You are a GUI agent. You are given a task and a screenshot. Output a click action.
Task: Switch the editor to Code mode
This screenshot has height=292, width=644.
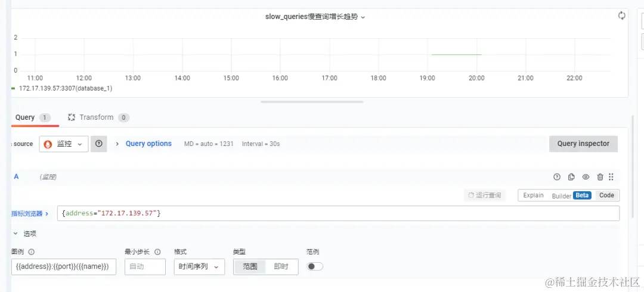click(x=606, y=195)
